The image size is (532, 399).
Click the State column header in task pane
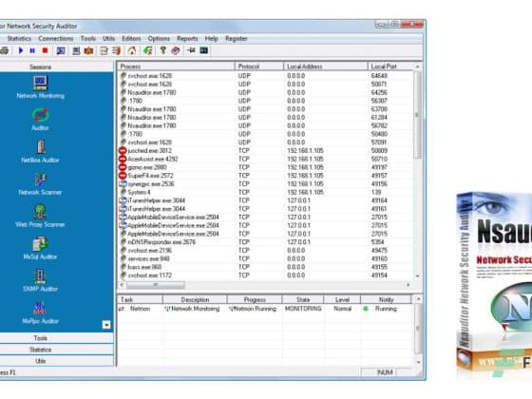[x=303, y=299]
